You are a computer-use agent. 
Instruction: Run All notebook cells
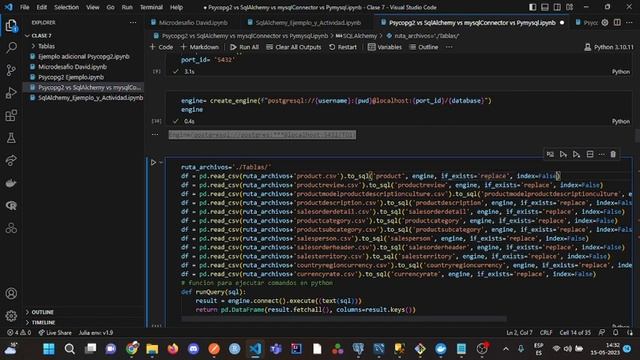point(244,47)
